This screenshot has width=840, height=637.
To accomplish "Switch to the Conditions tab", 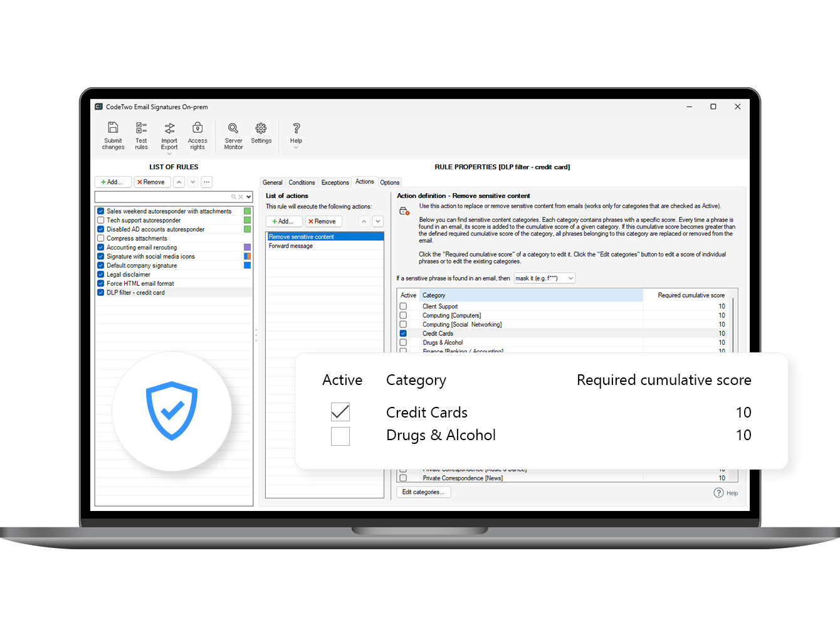I will point(302,182).
